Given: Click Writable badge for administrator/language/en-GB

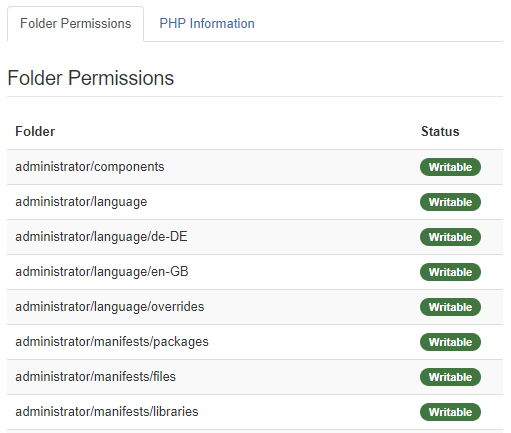Looking at the screenshot, I should click(x=450, y=272).
